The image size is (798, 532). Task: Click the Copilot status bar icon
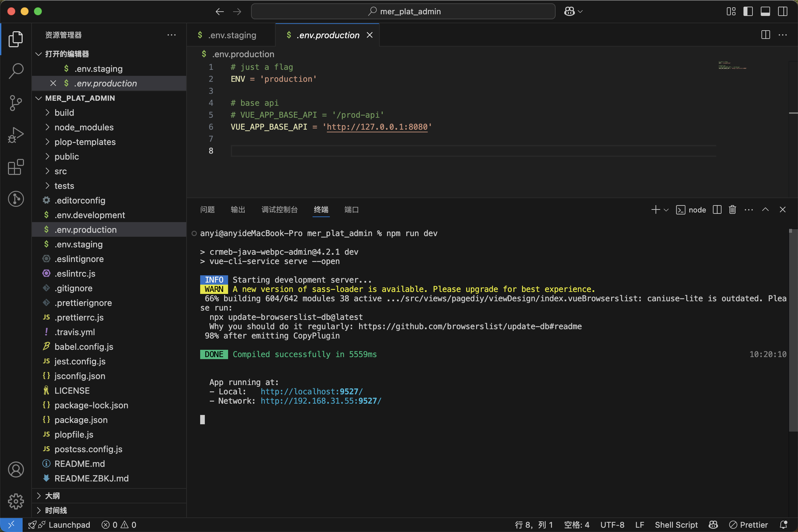coord(713,525)
